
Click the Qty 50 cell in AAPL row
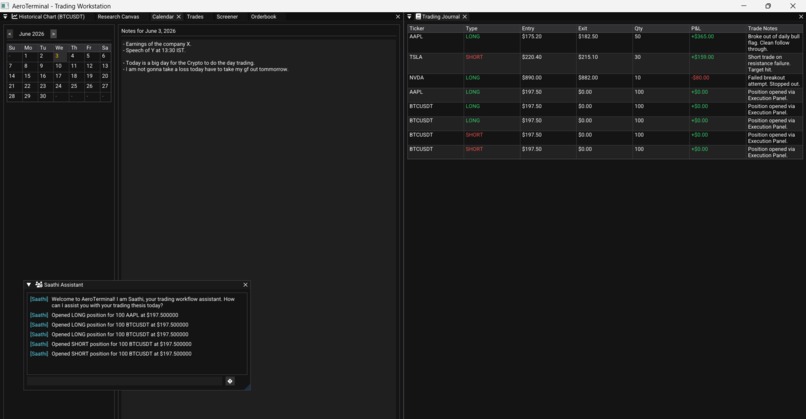[x=637, y=37]
